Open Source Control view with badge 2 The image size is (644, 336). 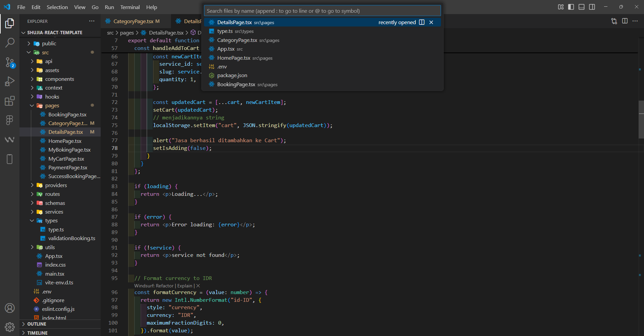pyautogui.click(x=10, y=62)
